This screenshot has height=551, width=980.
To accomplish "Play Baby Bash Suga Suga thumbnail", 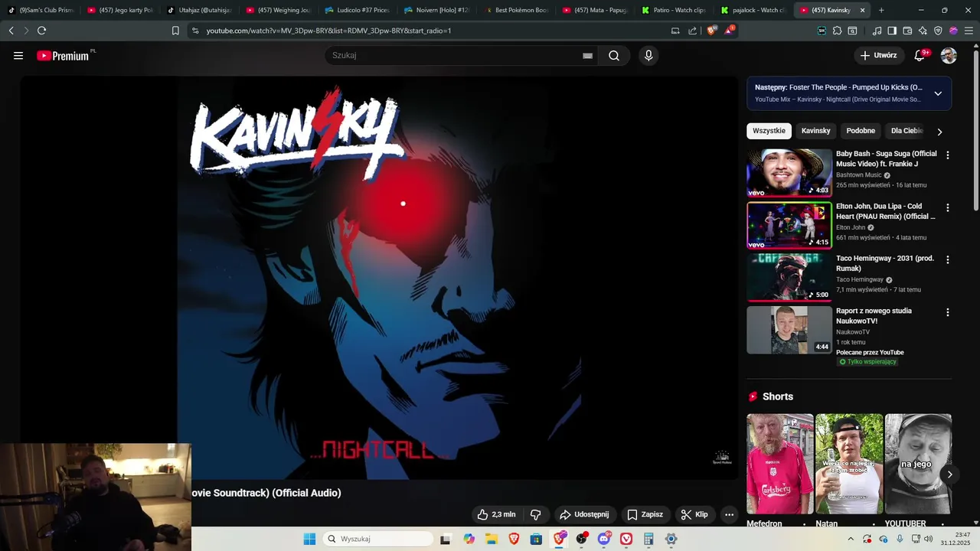I will point(789,173).
